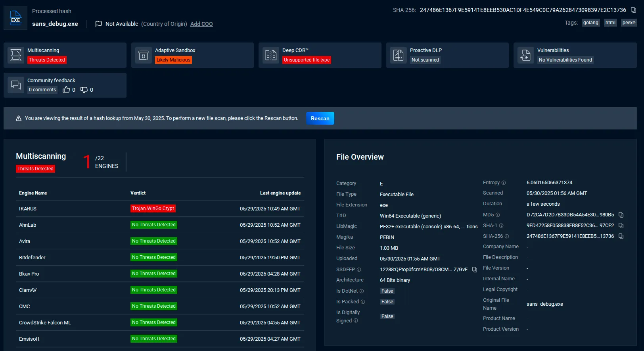Select the ClamAV engine name

point(28,290)
